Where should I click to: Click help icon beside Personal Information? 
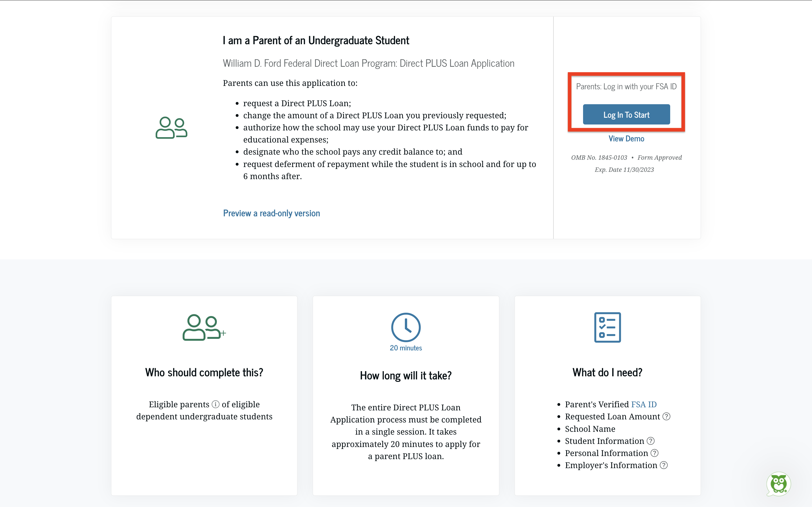[x=655, y=453]
